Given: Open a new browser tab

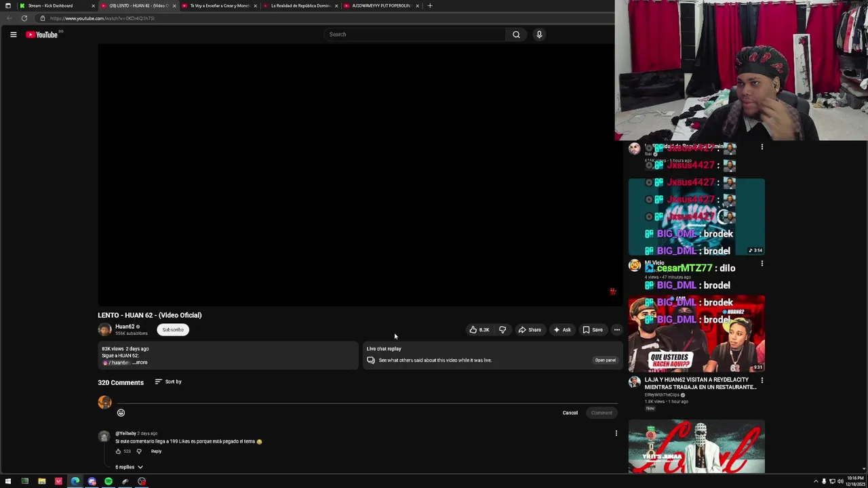Looking at the screenshot, I should click(429, 5).
